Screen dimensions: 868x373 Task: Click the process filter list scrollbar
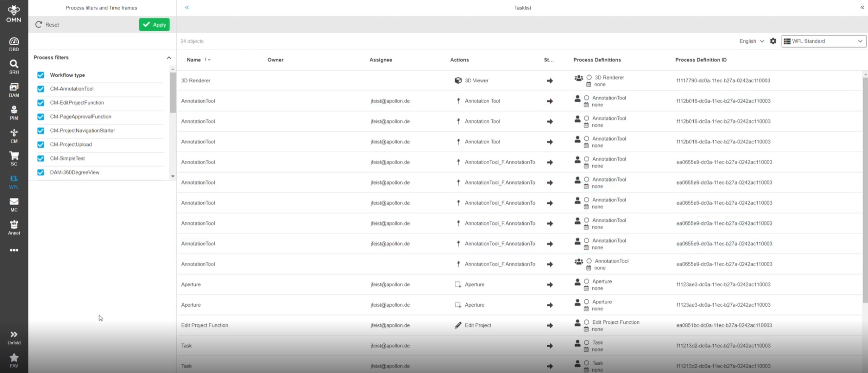click(173, 93)
